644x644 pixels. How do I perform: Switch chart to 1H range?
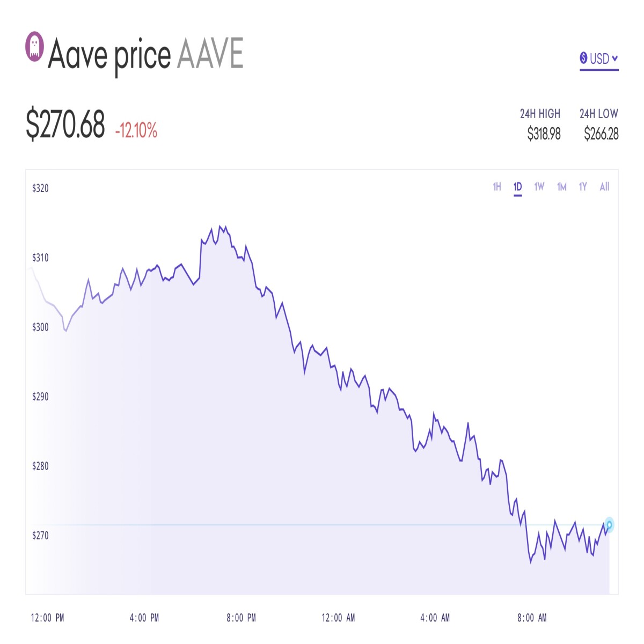(x=497, y=187)
